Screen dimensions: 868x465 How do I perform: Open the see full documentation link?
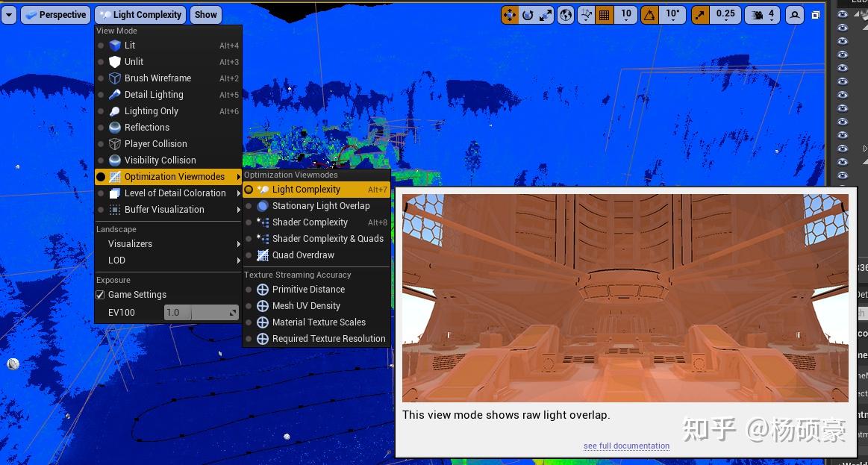(x=626, y=446)
